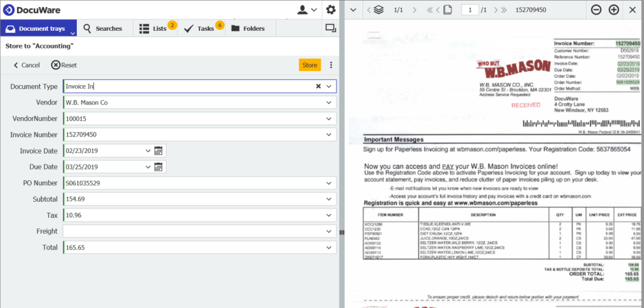644x308 pixels.
Task: Zoom in on the invoice with the plus icon
Action: point(614,10)
